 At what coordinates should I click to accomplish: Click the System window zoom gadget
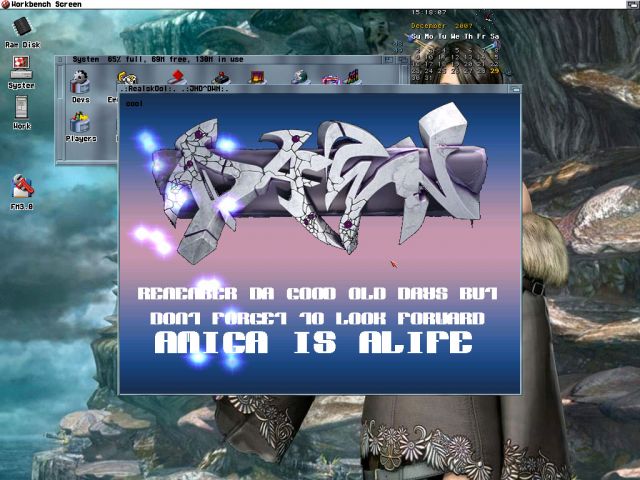[389, 60]
